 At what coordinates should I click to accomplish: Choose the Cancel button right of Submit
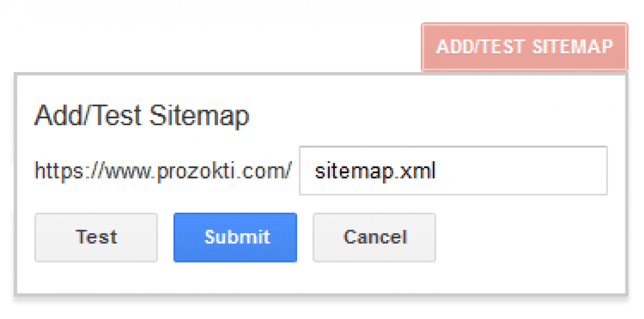pos(374,237)
